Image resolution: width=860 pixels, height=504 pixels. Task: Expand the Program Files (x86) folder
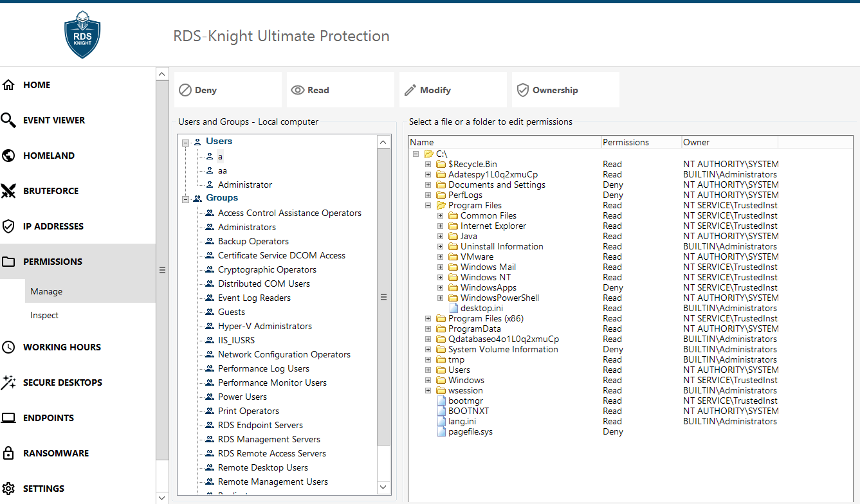(x=428, y=319)
